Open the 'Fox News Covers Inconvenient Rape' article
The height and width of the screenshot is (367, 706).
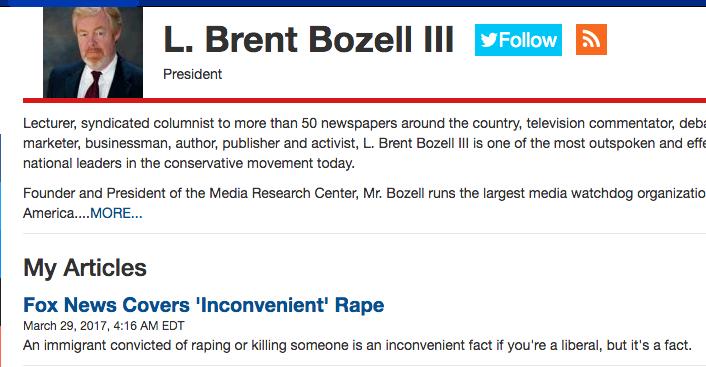tap(204, 305)
